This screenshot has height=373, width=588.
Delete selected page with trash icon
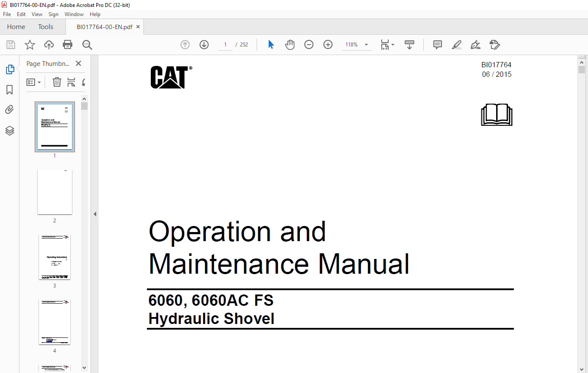pyautogui.click(x=57, y=82)
